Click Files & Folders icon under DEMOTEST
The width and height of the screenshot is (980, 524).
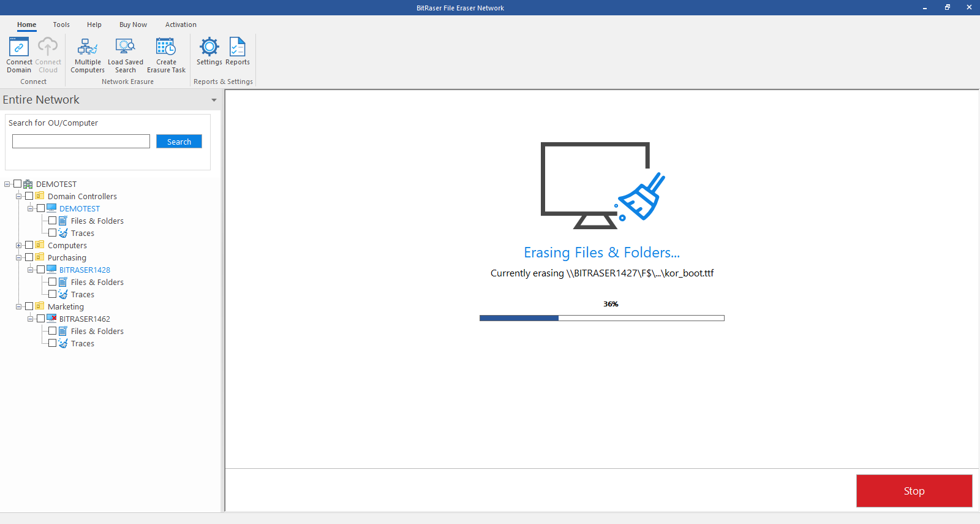click(63, 221)
